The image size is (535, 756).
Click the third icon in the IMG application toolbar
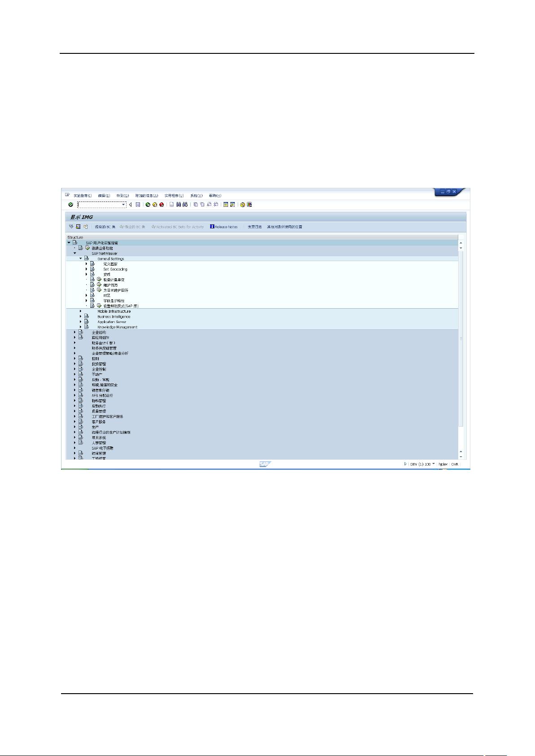tap(85, 227)
